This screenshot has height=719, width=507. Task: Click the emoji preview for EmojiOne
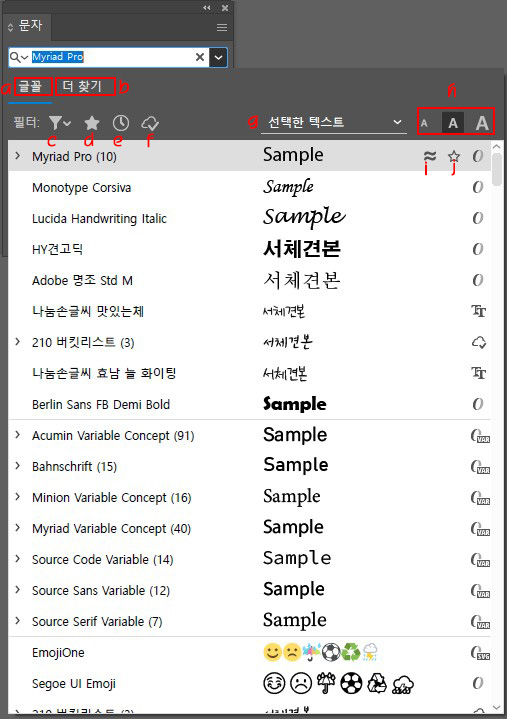pyautogui.click(x=320, y=652)
